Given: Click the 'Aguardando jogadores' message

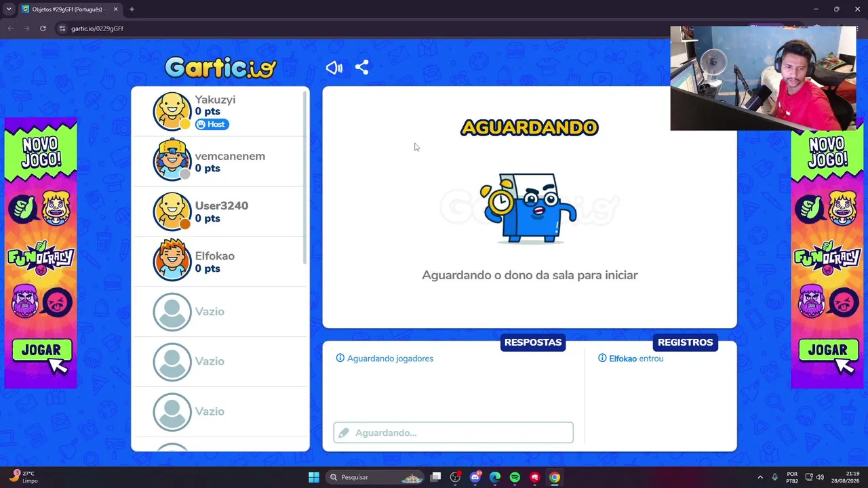Looking at the screenshot, I should (390, 359).
